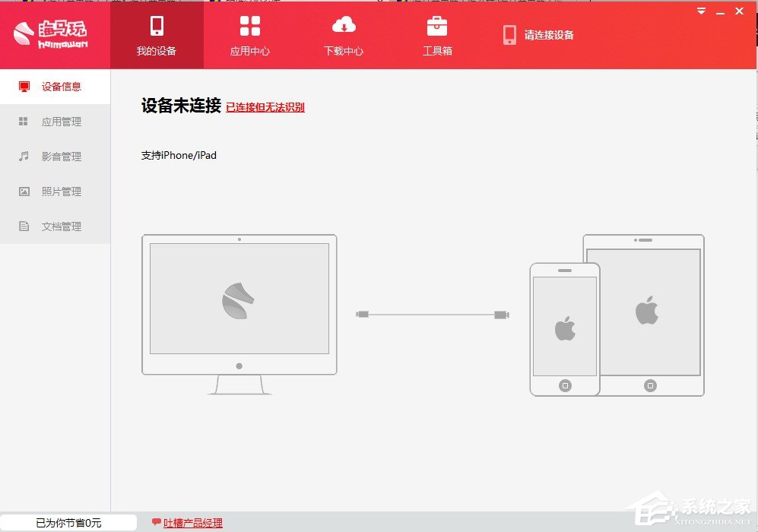
Task: Open 影音管理 media management panel
Action: click(x=55, y=157)
